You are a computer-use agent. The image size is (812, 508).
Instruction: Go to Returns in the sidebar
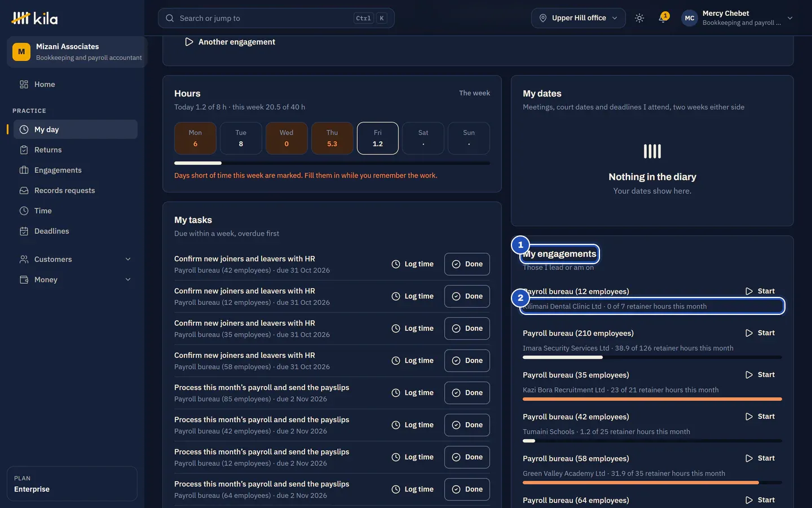[76, 150]
